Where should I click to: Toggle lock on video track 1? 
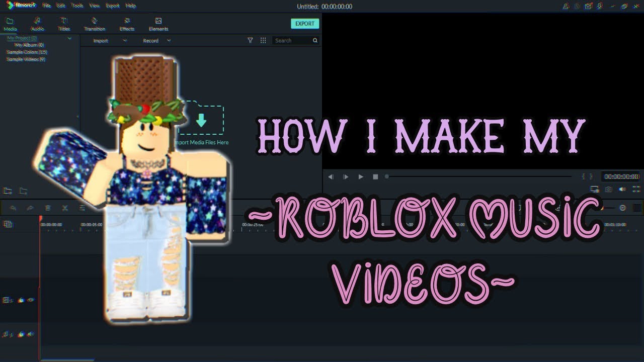coord(21,300)
